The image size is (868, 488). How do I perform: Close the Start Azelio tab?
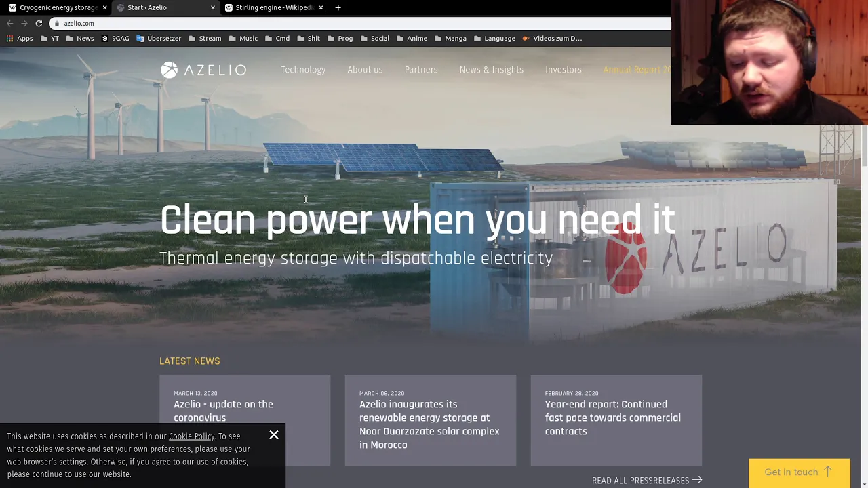(x=213, y=7)
